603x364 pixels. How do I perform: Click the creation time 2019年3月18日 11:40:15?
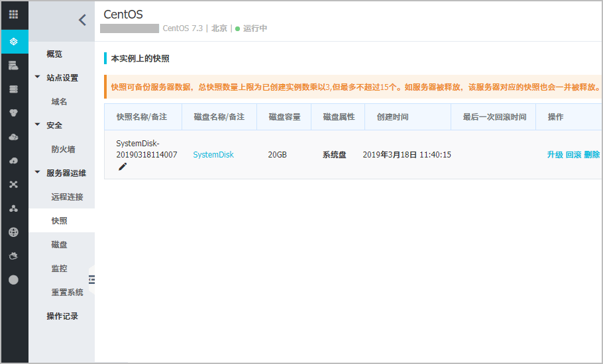[x=407, y=155]
